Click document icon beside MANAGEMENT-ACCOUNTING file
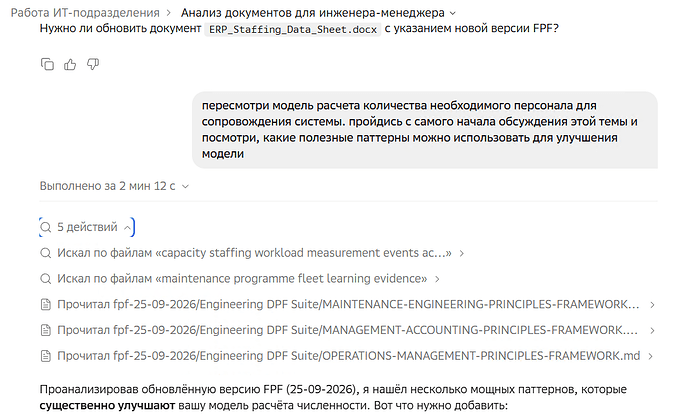Image resolution: width=690 pixels, height=419 pixels. [x=46, y=330]
